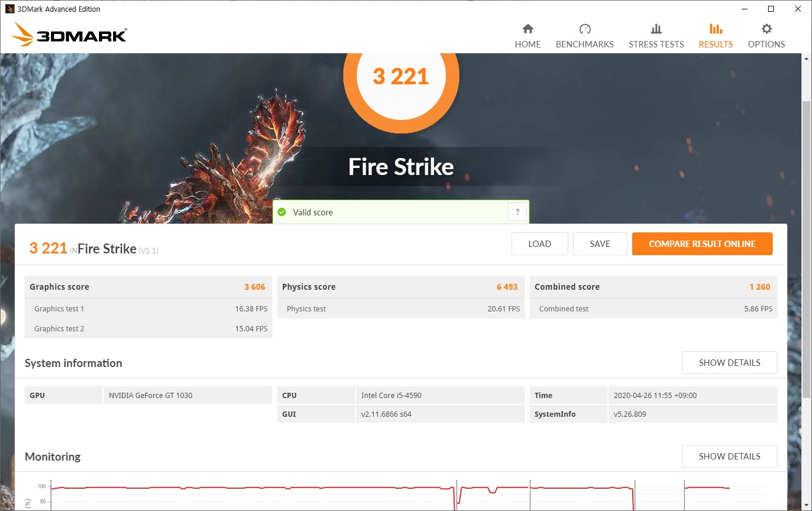
Task: Click the 5.86 FPS value
Action: (758, 309)
